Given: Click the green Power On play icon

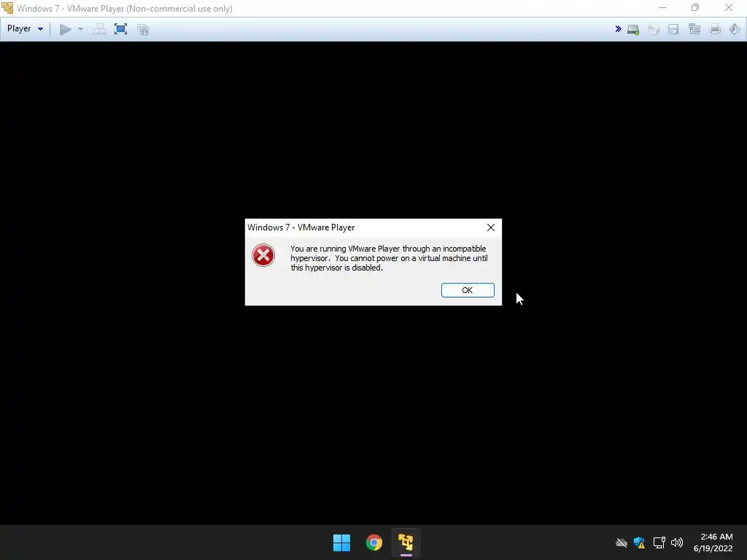Looking at the screenshot, I should pos(65,29).
